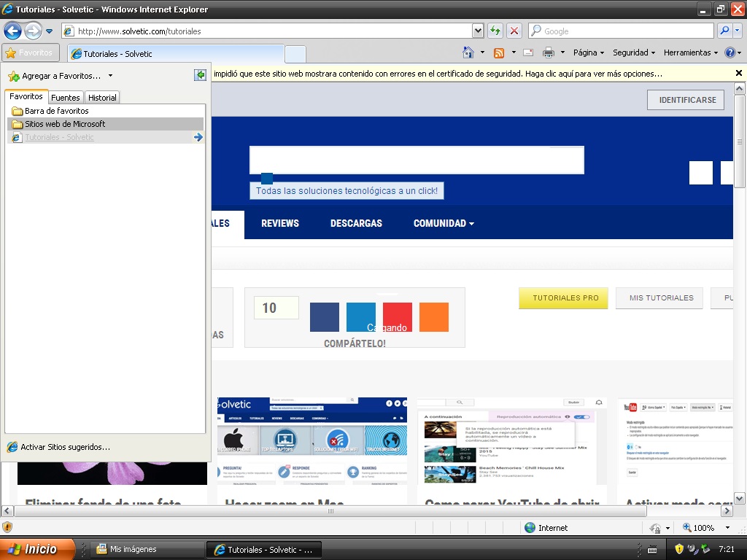747x560 pixels.
Task: Click the 7:21 taskbar clock
Action: (727, 549)
